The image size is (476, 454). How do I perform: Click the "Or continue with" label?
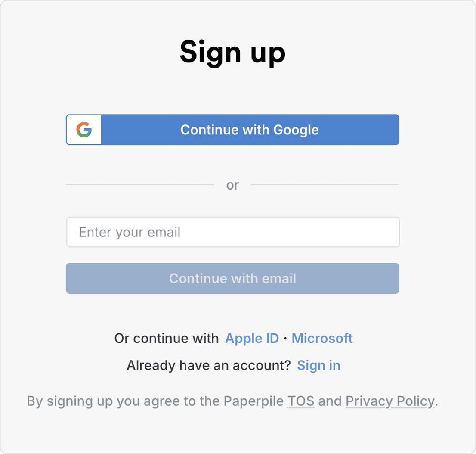click(x=166, y=339)
